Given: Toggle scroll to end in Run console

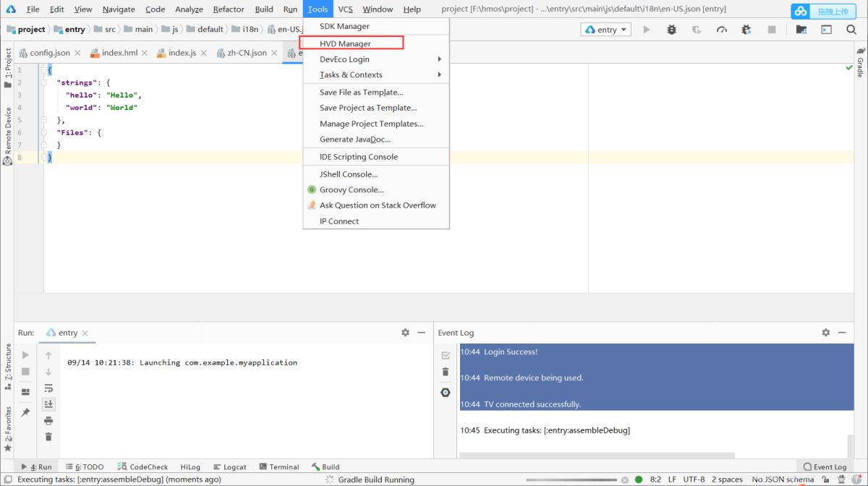Looking at the screenshot, I should (x=48, y=404).
